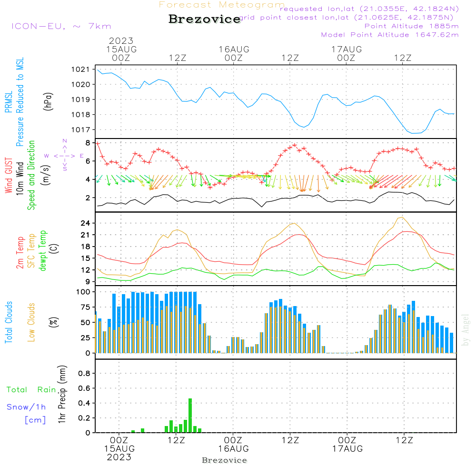Click the '16AUG 00Z' label above the charts
The image size is (476, 476).
234,53
